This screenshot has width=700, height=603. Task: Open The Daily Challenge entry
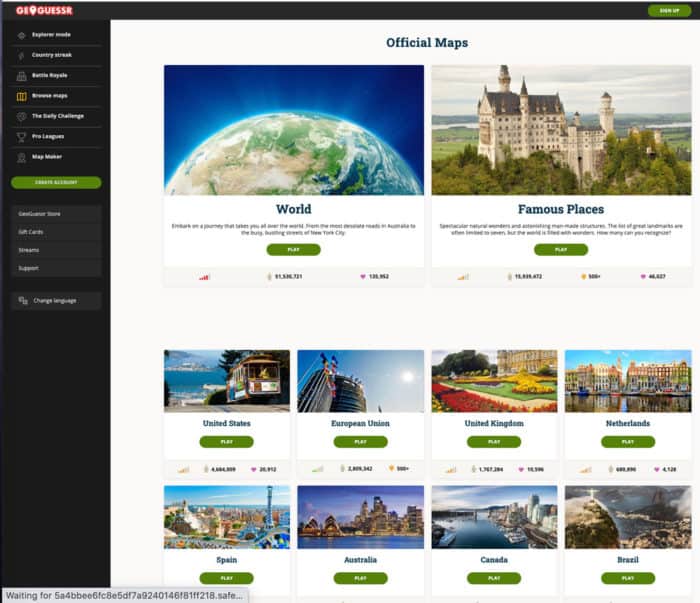click(57, 116)
